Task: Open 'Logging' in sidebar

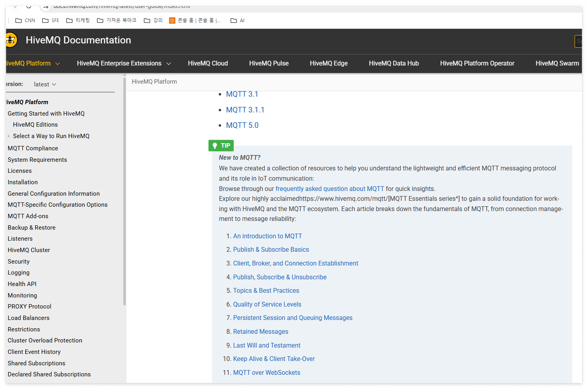Action: pos(19,273)
